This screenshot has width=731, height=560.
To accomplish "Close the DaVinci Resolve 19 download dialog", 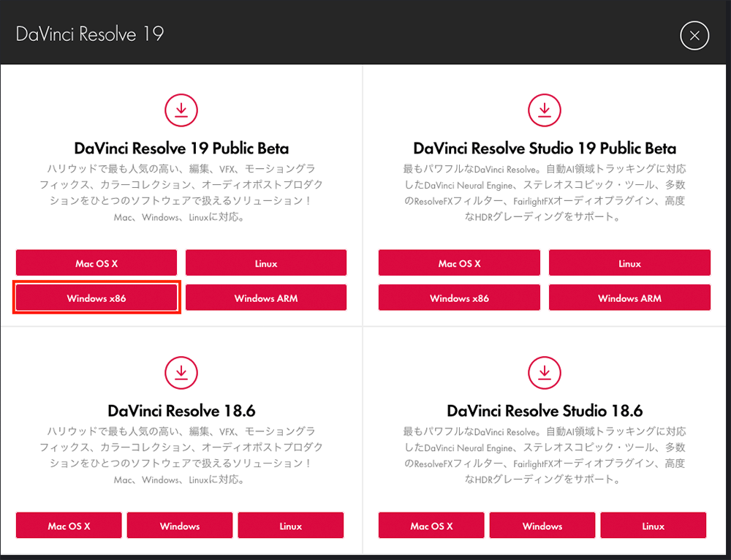I will [x=694, y=35].
